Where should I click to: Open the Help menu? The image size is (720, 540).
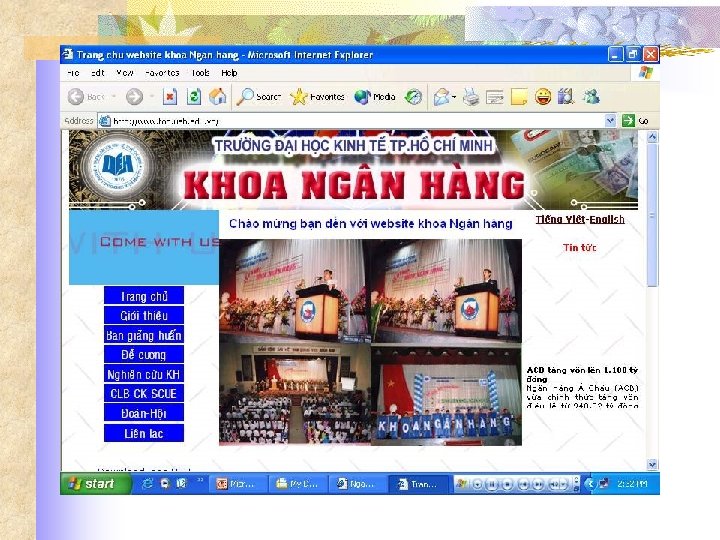pyautogui.click(x=229, y=73)
